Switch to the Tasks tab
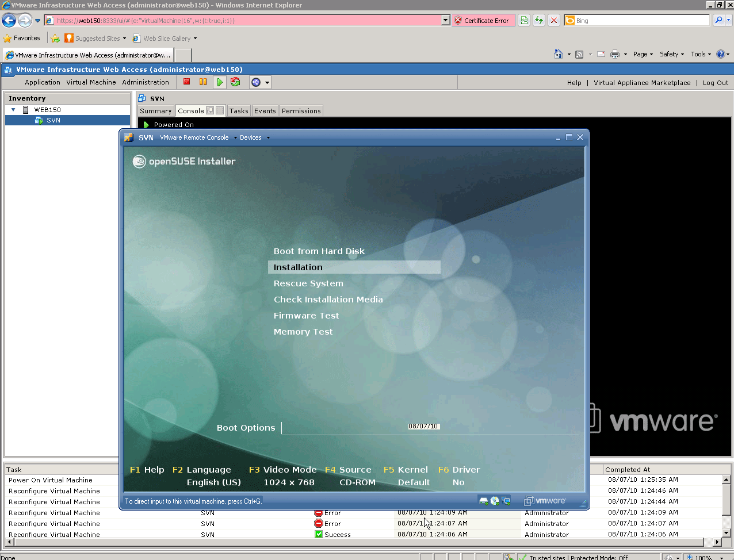The width and height of the screenshot is (734, 560). click(x=239, y=111)
